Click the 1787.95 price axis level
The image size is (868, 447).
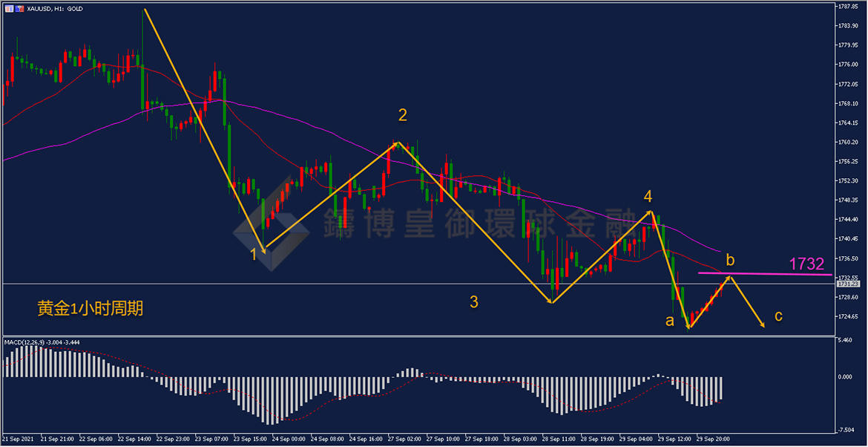(x=847, y=7)
